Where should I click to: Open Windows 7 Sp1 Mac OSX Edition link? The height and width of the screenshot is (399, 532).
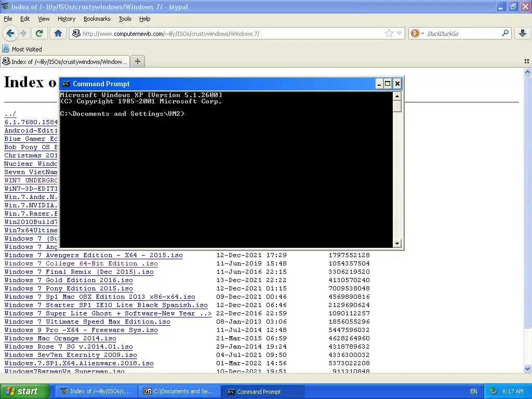100,297
